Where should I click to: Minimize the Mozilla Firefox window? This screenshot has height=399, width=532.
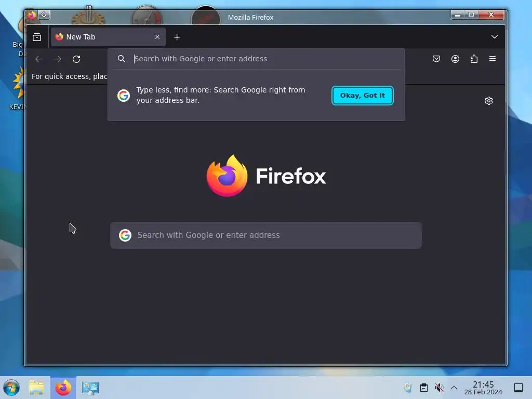457,15
